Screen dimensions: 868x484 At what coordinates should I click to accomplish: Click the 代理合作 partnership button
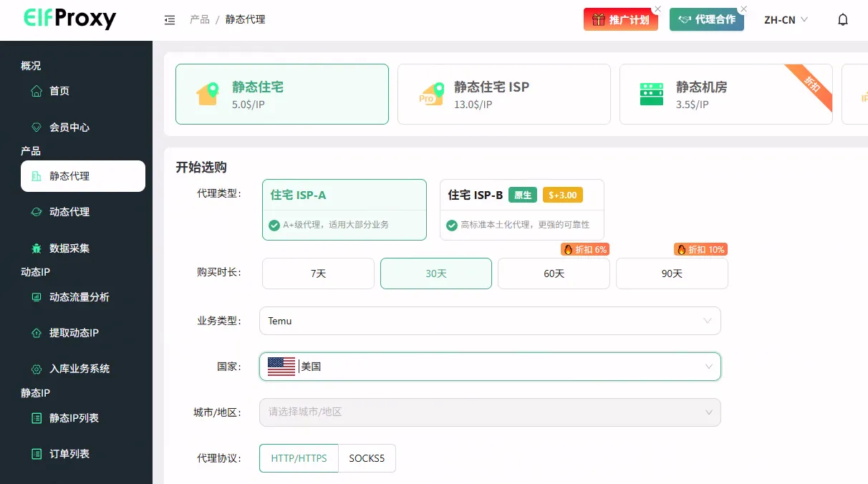click(x=706, y=20)
